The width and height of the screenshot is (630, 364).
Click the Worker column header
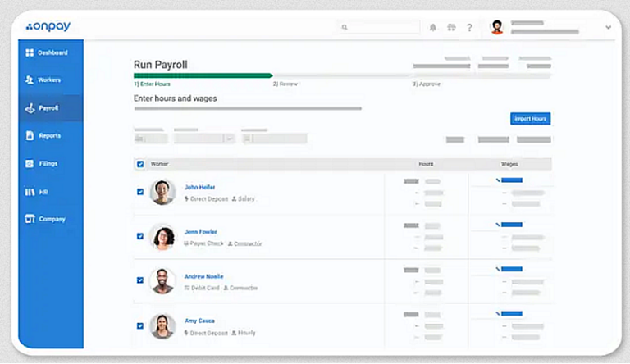tap(159, 164)
